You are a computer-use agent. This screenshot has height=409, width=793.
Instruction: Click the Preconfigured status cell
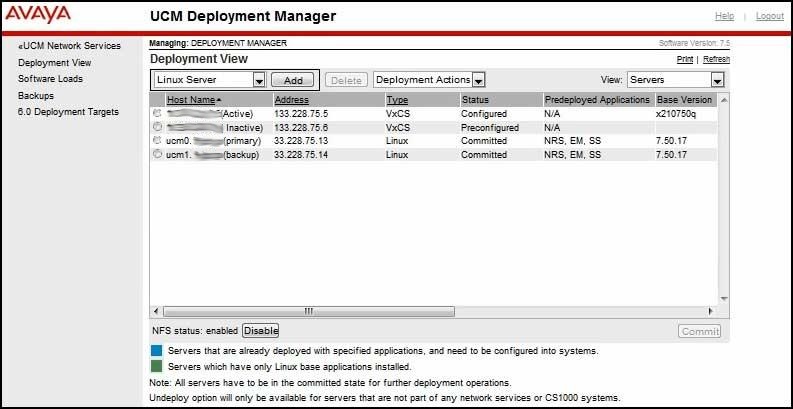click(490, 127)
